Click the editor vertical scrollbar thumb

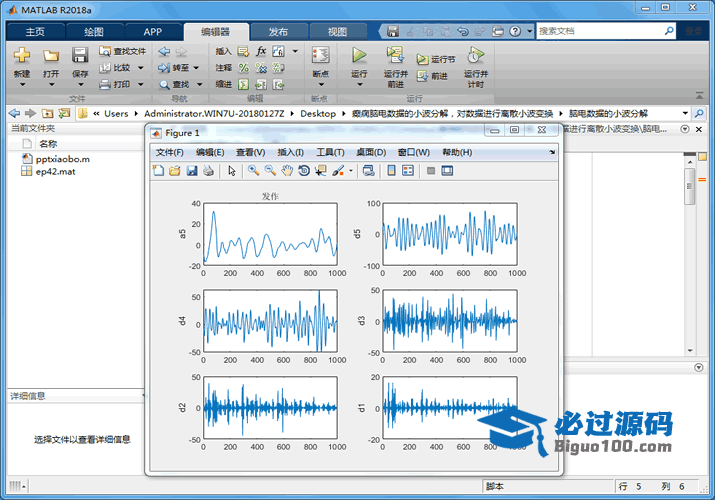click(689, 186)
